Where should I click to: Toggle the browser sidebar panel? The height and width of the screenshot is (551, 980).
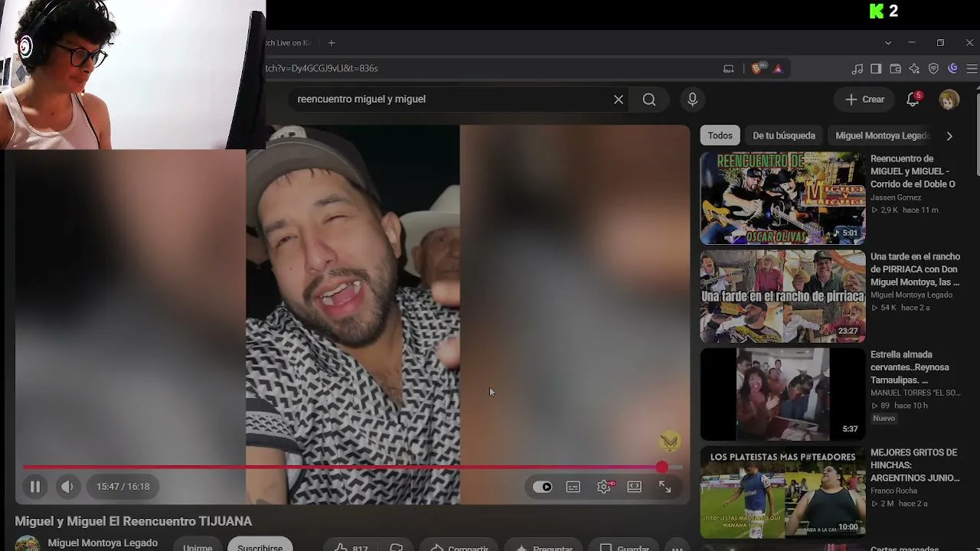click(877, 68)
